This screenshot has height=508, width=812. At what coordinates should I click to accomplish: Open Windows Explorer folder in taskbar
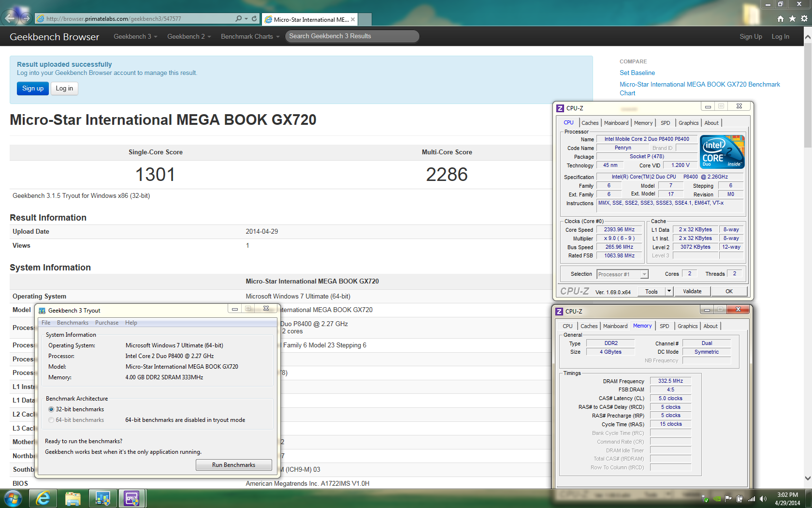[72, 498]
